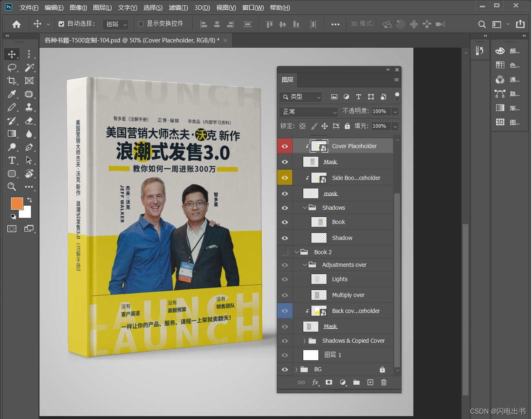Click the orange foreground color swatch
Viewport: 532px width, 419px height.
coord(17,204)
